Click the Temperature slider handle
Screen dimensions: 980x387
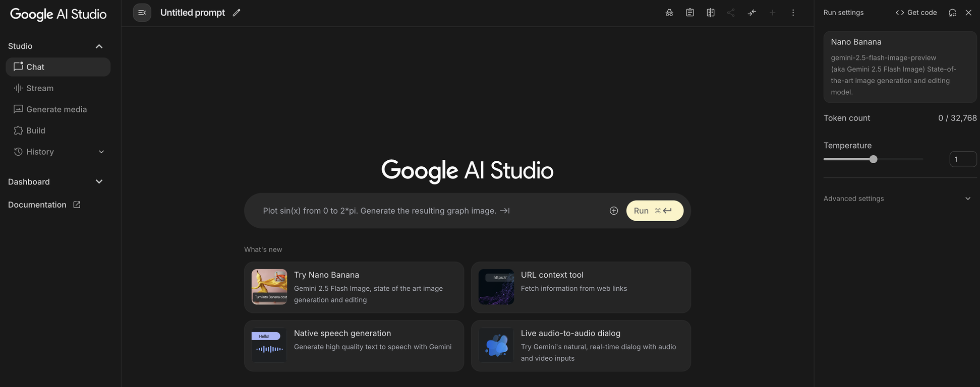[874, 159]
